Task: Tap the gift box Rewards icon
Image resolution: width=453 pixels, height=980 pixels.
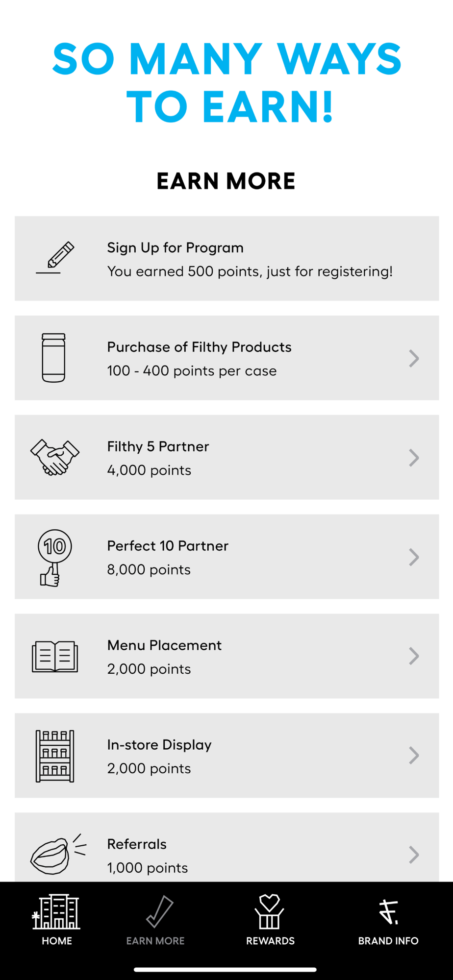Action: pos(270,911)
